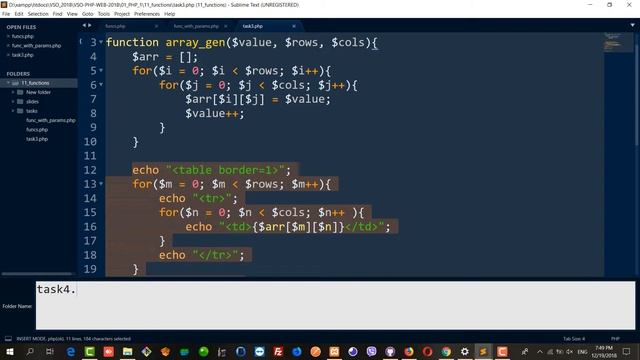The image size is (640, 360).
Task: Collapse the tasks folder arrow
Action: pos(13,111)
